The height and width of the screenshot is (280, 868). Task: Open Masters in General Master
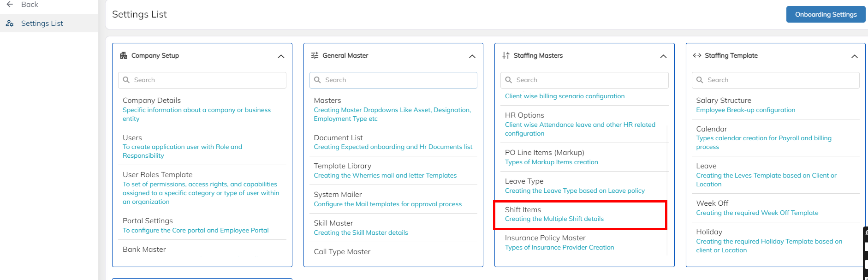[x=327, y=100]
